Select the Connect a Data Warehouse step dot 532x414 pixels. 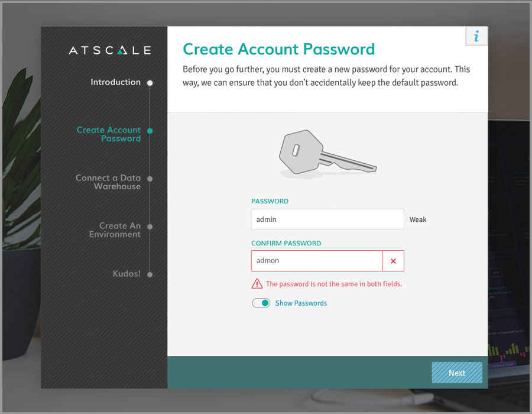(x=150, y=179)
